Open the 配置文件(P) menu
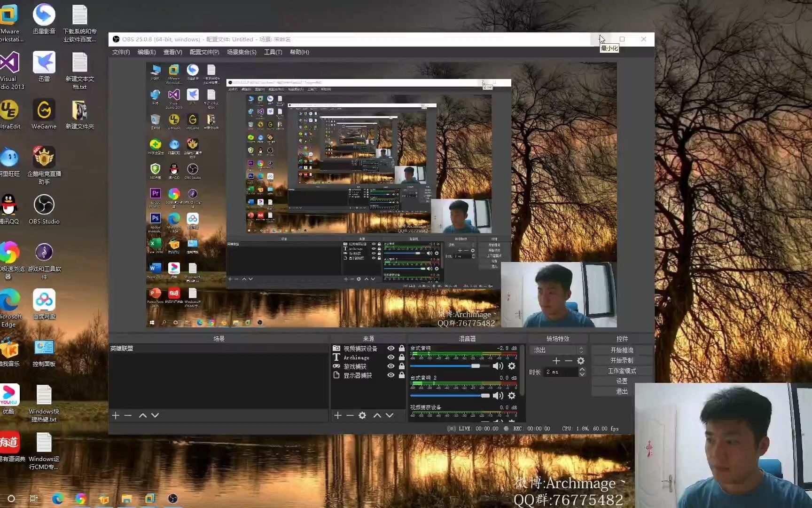The height and width of the screenshot is (508, 812). pos(204,52)
